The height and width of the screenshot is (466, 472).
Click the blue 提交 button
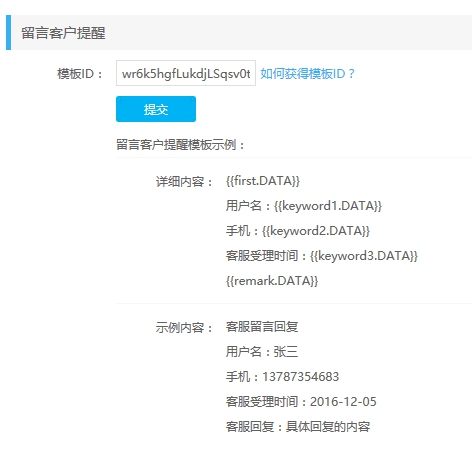(156, 109)
